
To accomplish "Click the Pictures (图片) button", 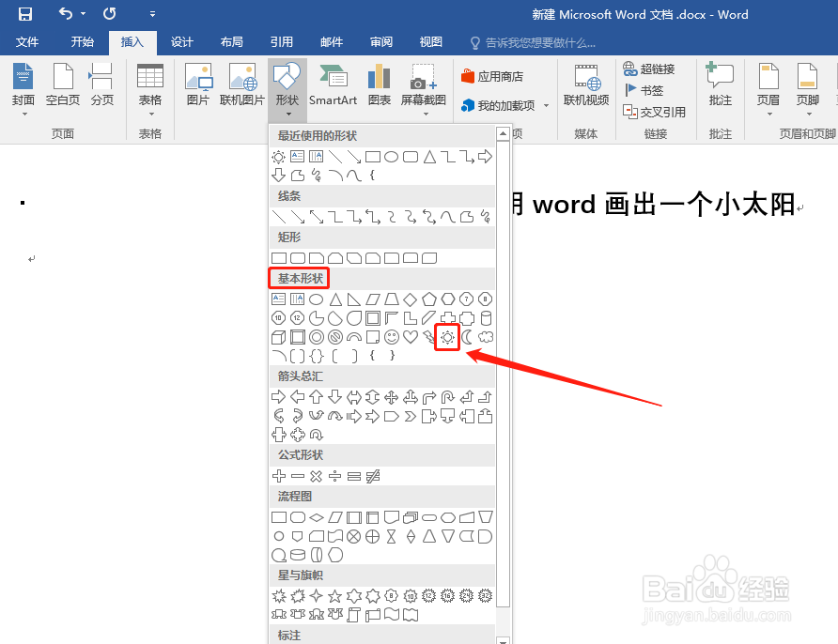I will [x=198, y=84].
